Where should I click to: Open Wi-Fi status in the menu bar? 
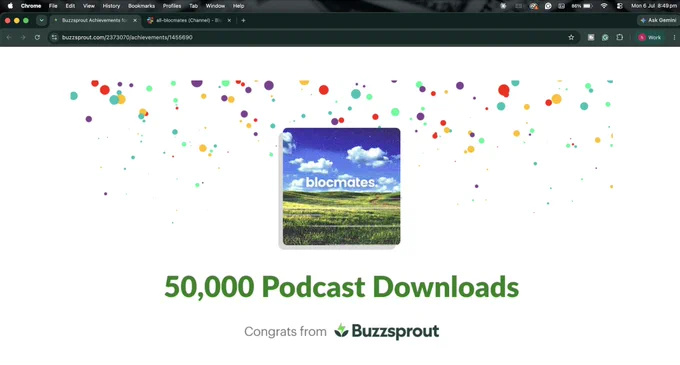click(604, 6)
